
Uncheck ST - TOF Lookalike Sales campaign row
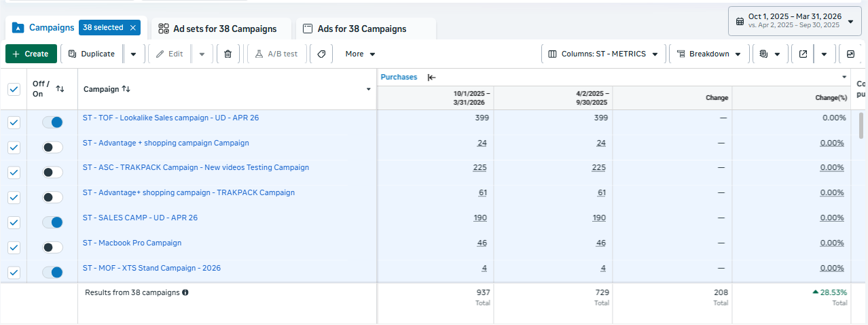coord(14,122)
